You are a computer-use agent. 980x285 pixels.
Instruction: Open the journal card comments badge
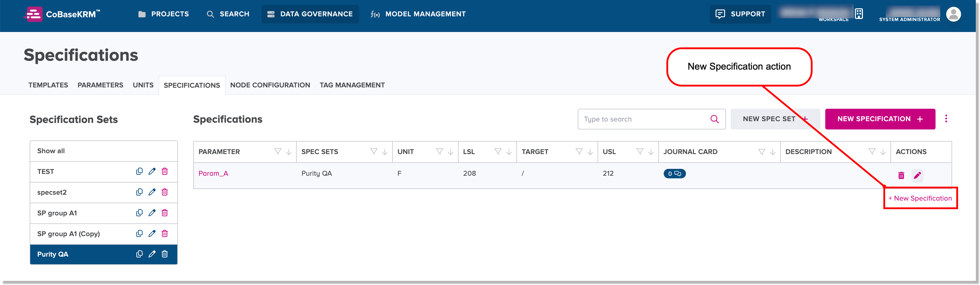674,174
